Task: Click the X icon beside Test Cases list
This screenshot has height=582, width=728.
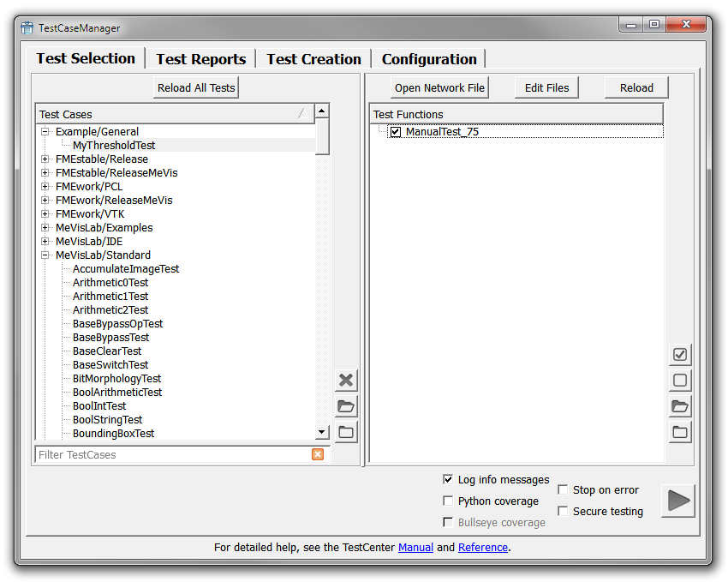Action: (346, 381)
